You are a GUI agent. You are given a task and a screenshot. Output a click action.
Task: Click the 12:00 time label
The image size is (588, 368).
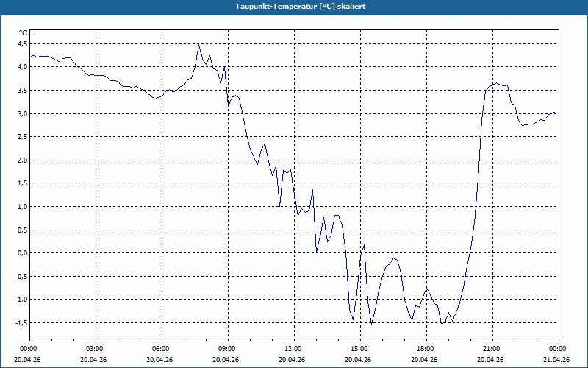tap(295, 349)
